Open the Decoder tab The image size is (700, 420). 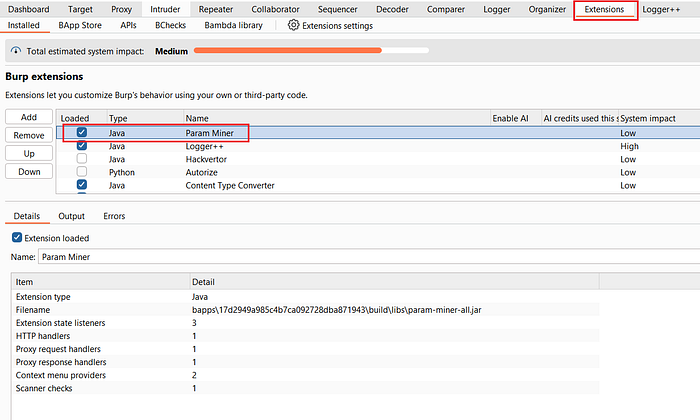click(x=392, y=9)
